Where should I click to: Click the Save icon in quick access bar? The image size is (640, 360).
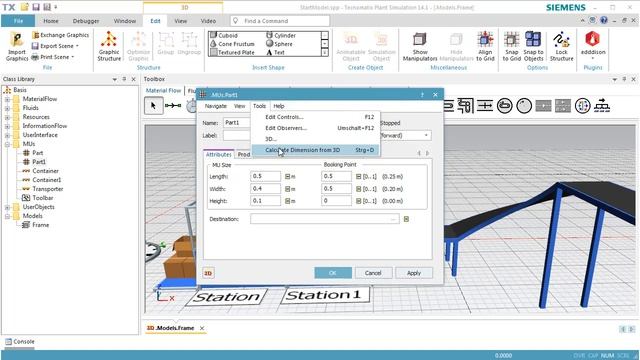[36, 7]
